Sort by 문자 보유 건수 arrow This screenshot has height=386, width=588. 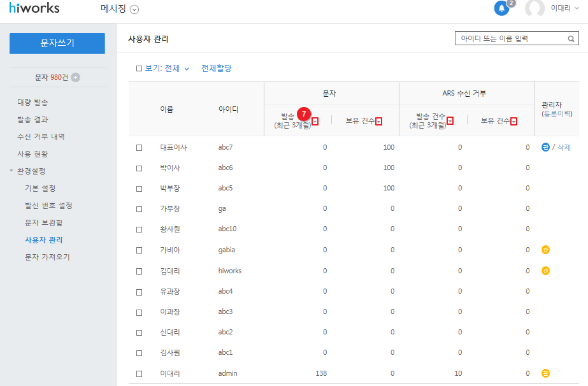379,122
